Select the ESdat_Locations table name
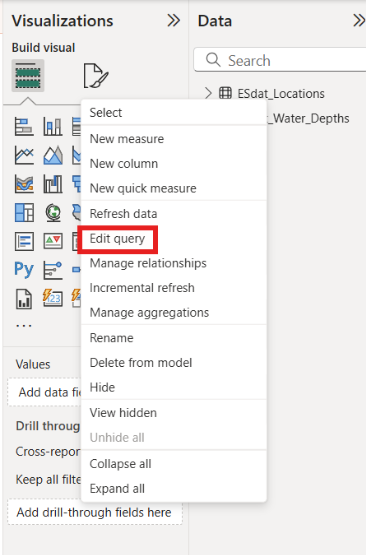Screen dimensions: 366x555 (281, 93)
